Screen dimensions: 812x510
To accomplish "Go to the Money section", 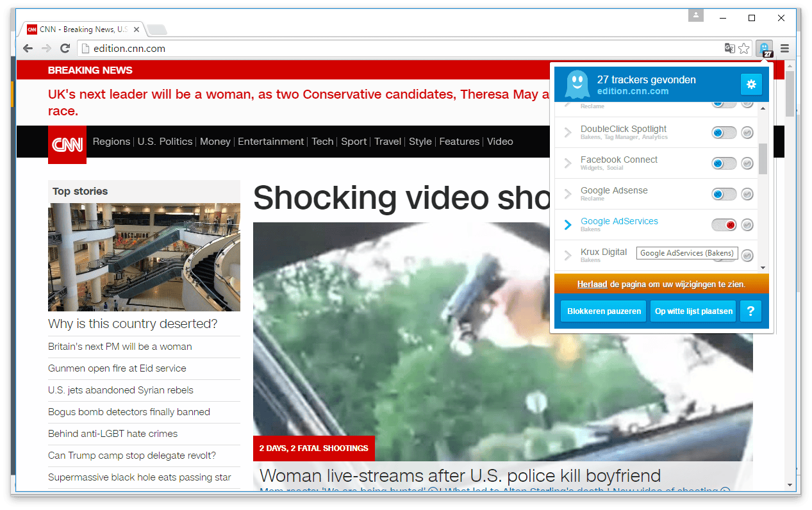I will point(215,142).
